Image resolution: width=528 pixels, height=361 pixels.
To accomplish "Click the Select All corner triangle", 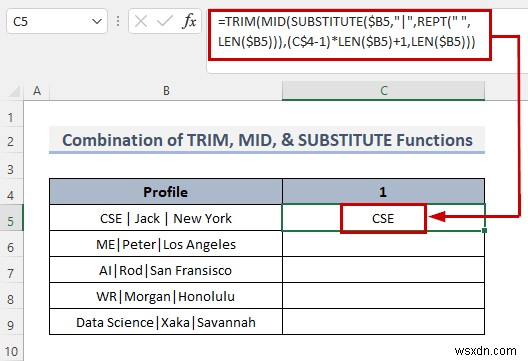I will (14, 91).
